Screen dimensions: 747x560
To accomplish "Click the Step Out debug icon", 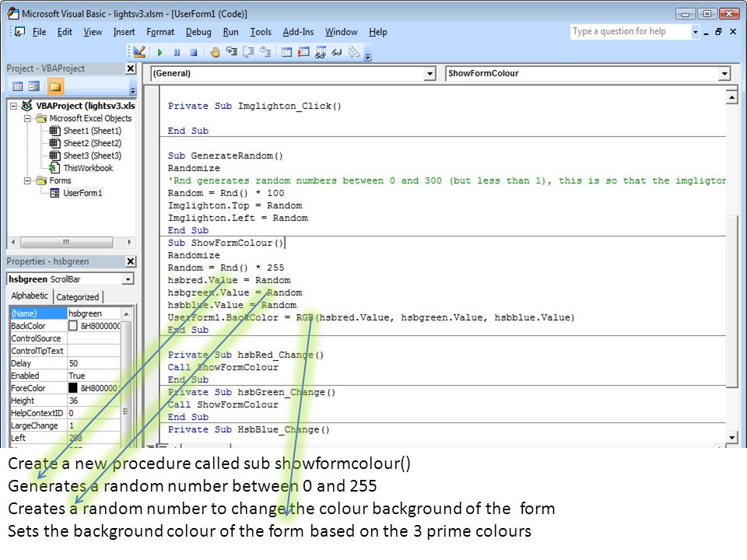I will click(265, 51).
